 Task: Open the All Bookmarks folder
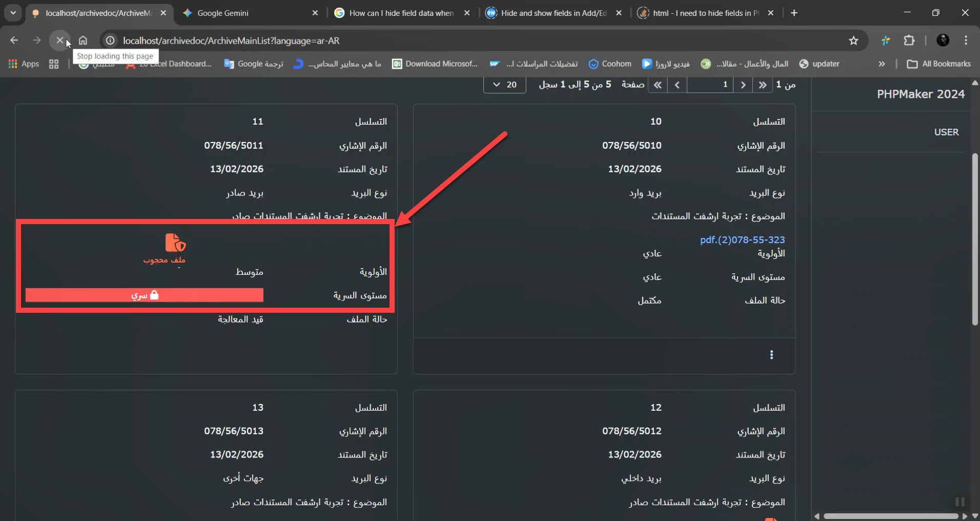coord(939,64)
